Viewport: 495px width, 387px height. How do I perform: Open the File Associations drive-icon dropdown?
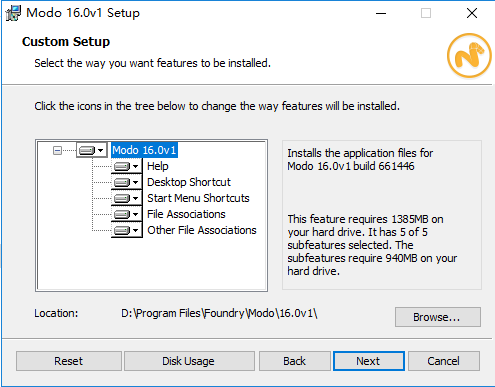point(127,214)
